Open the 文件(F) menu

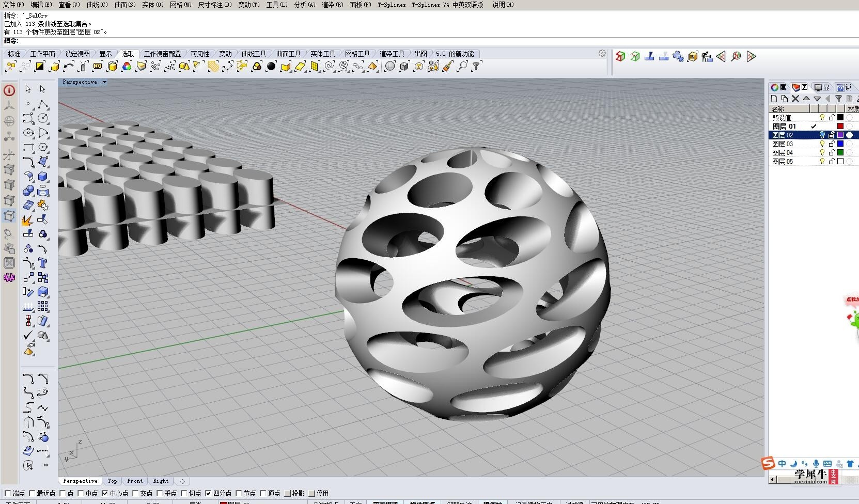pos(14,5)
